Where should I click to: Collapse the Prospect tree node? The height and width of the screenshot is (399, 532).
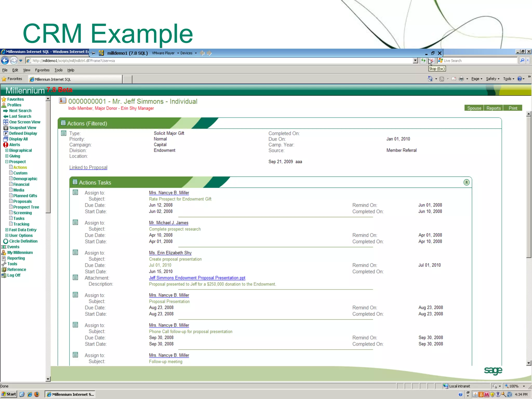click(x=7, y=162)
